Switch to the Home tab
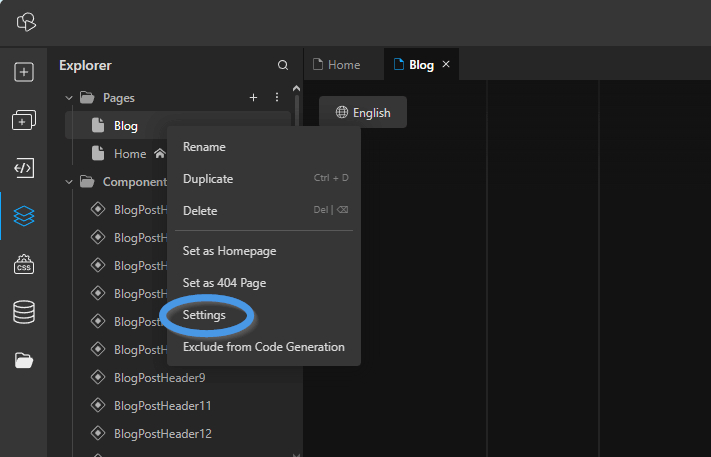Viewport: 711px width, 457px height. 344,64
